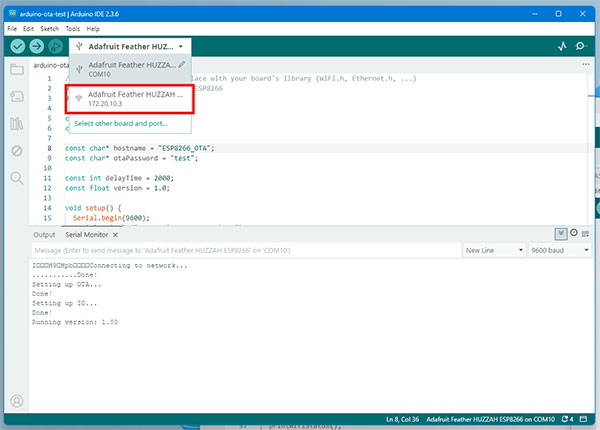
Task: Open the Sketchbook folder sidebar icon
Action: coord(17,69)
